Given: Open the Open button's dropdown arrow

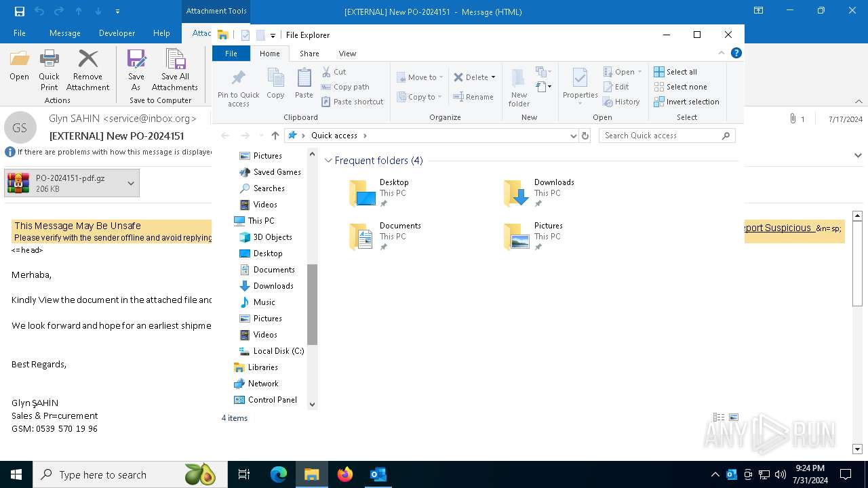Looking at the screenshot, I should coord(639,72).
